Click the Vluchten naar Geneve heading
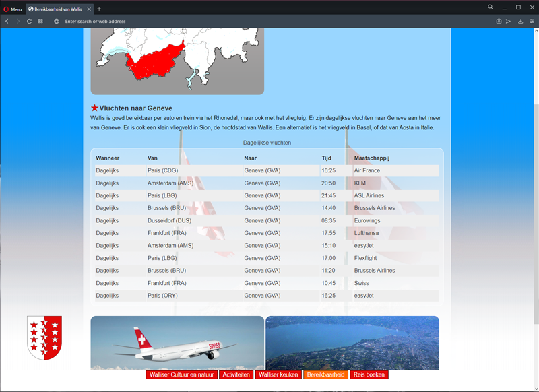Screen dimensions: 539x392 tap(136, 108)
